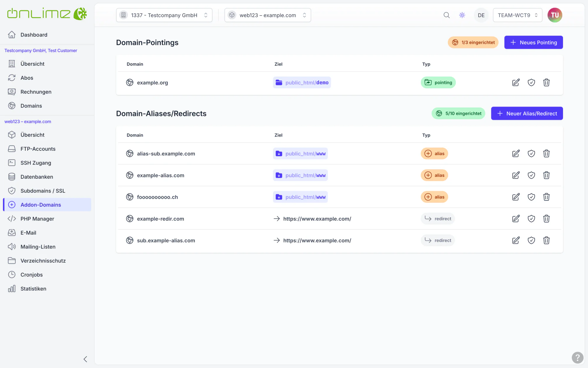Open Datenbanken page
The width and height of the screenshot is (588, 368).
tap(47, 177)
